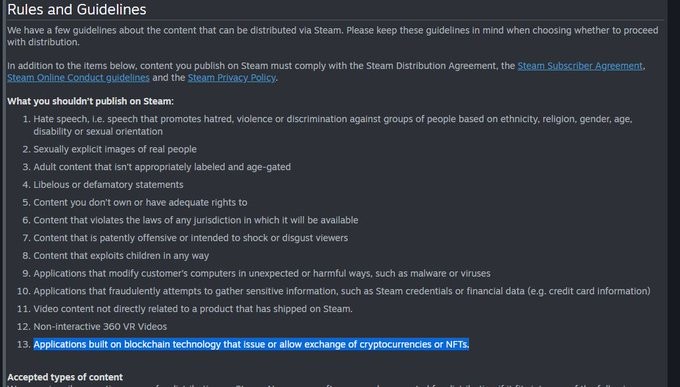Click the 'Libelous or defamatory statements' item
Viewport: 680px width, 387px height.
click(108, 185)
